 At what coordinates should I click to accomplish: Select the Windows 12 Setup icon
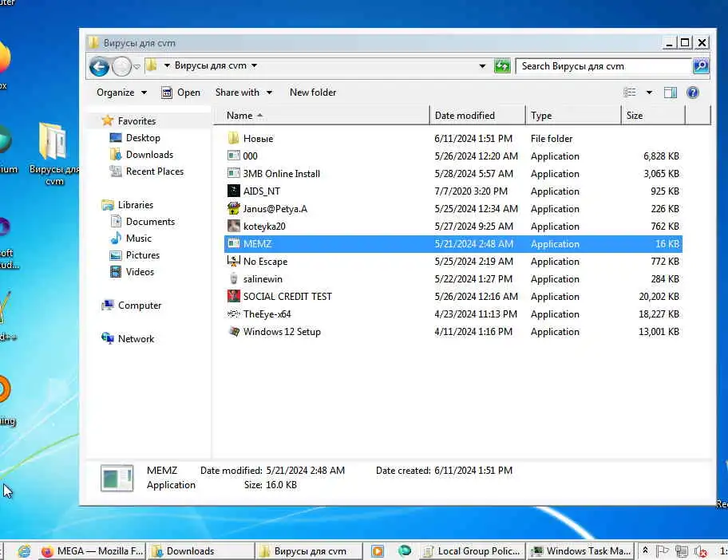pos(234,331)
